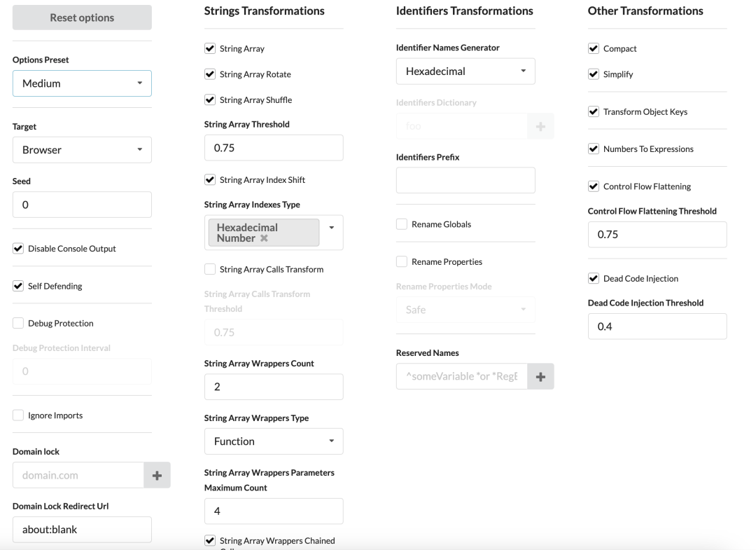This screenshot has height=550, width=756.
Task: Click plus icon next to Reserved Names
Action: pyautogui.click(x=540, y=376)
